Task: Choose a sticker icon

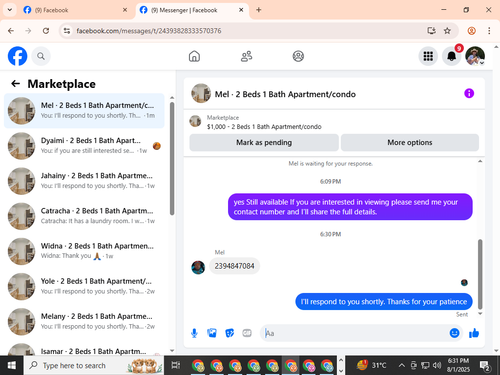Action: [229, 333]
